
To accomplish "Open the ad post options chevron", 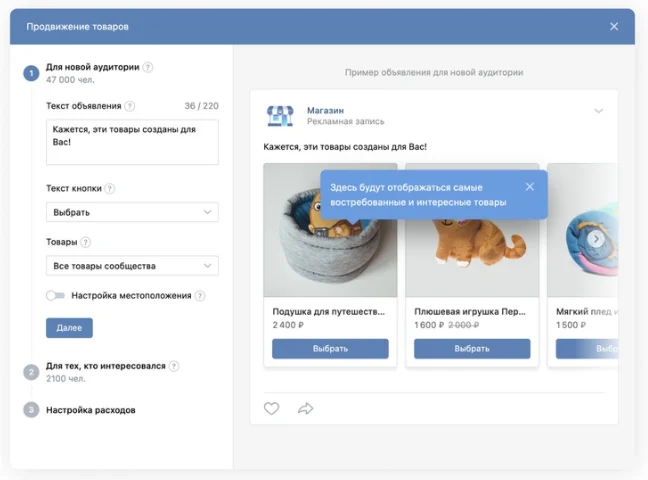I will (x=598, y=111).
